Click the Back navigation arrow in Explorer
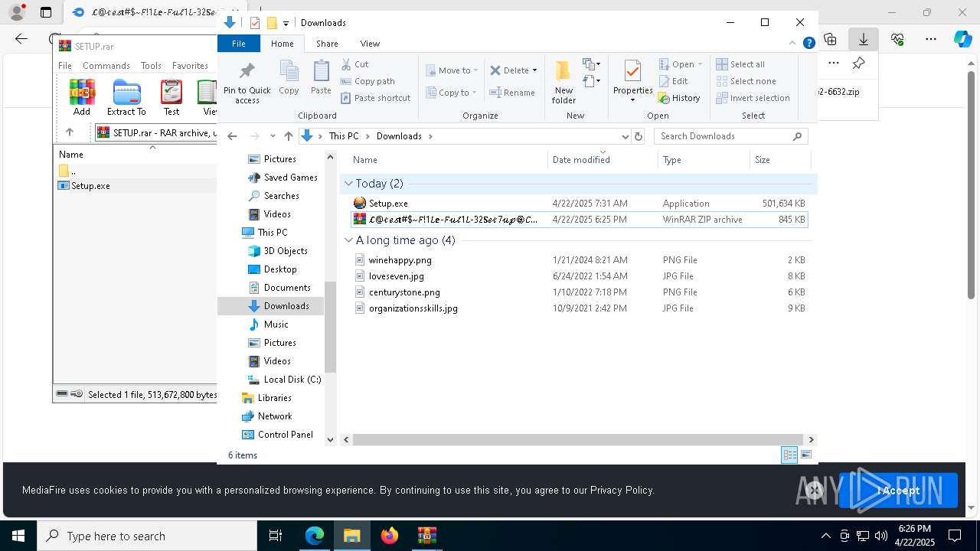980x551 pixels. pos(232,136)
